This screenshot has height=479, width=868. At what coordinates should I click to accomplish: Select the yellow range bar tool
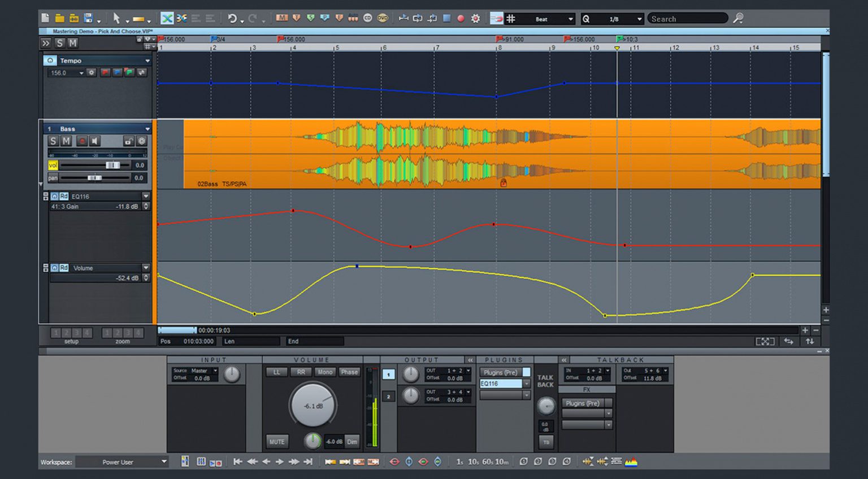click(x=138, y=19)
